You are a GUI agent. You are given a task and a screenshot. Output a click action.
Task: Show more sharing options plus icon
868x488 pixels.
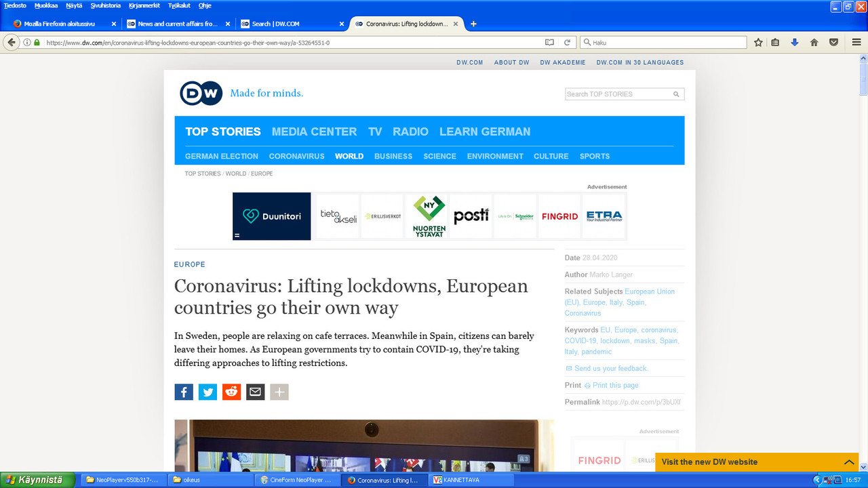(x=279, y=392)
